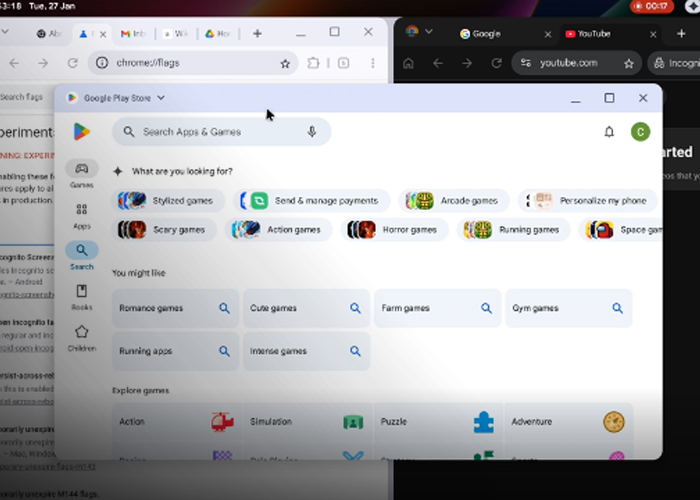
Task: Reload youtube.com page
Action: coord(496,63)
